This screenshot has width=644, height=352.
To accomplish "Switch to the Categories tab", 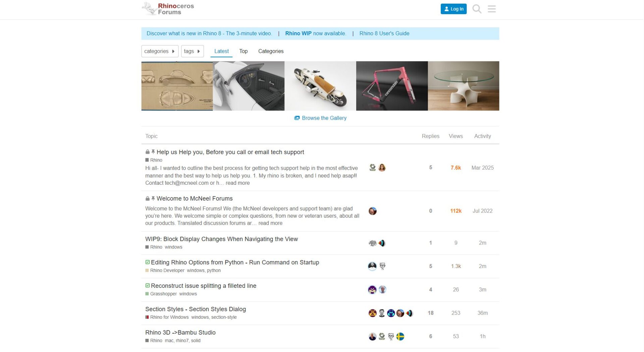I will 271,51.
